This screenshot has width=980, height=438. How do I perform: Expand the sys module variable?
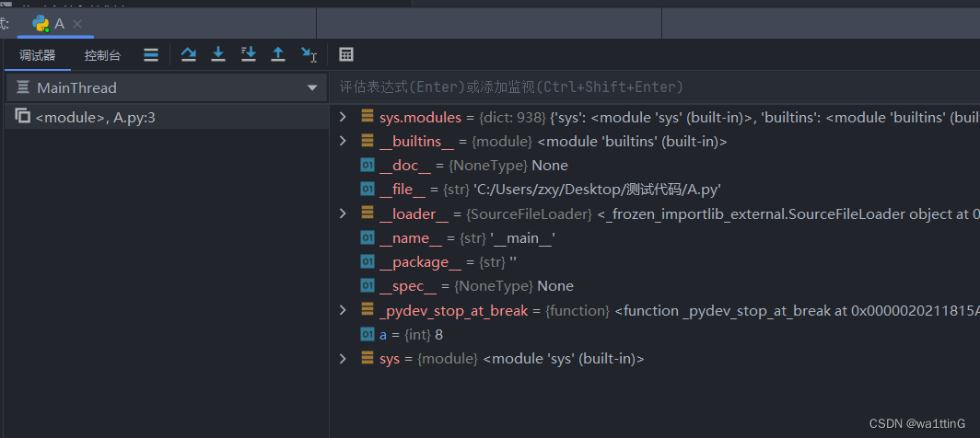[343, 358]
